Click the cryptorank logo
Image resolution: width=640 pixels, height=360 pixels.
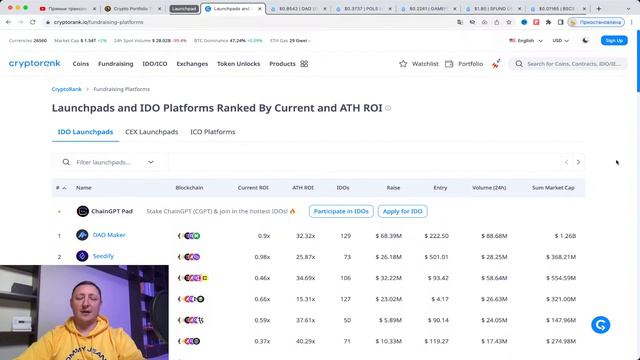click(x=35, y=64)
